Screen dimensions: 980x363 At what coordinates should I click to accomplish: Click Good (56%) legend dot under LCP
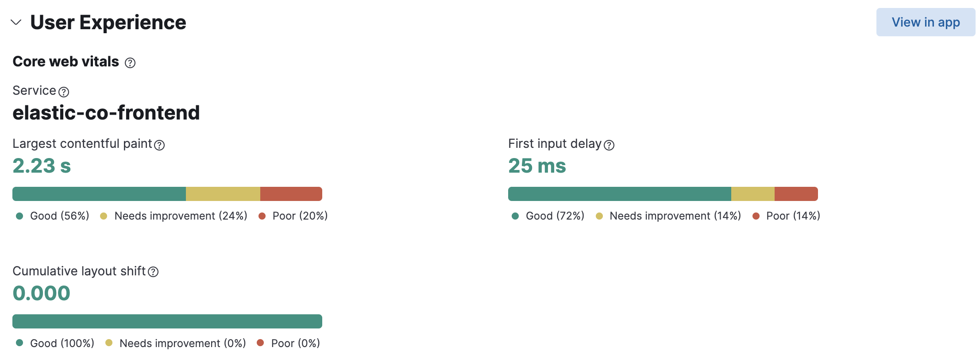coord(19,216)
